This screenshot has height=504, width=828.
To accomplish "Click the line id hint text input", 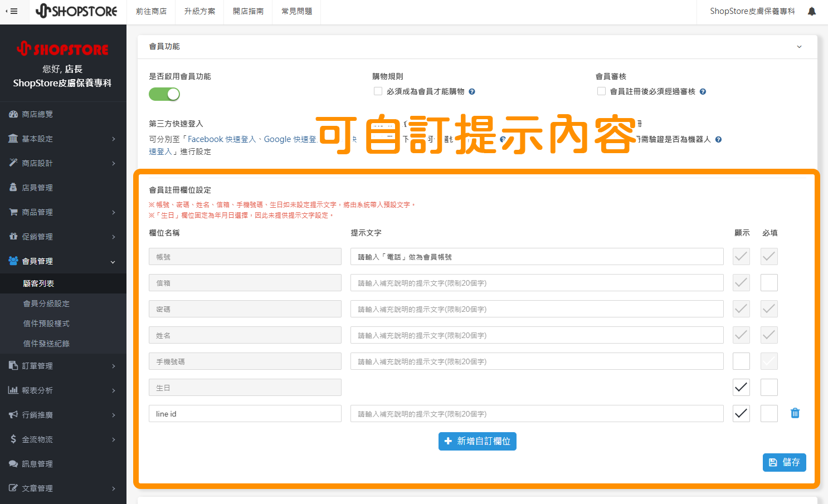I will 537,414.
